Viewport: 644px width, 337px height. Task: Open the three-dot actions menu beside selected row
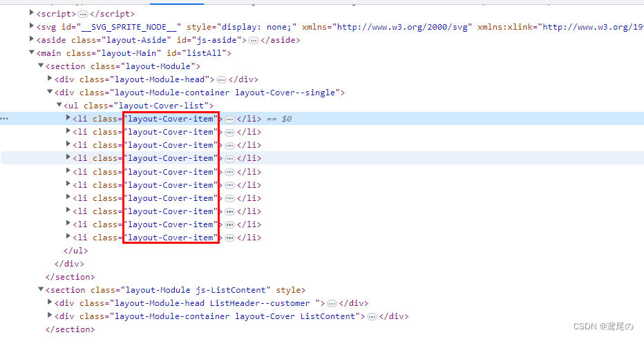[4, 119]
